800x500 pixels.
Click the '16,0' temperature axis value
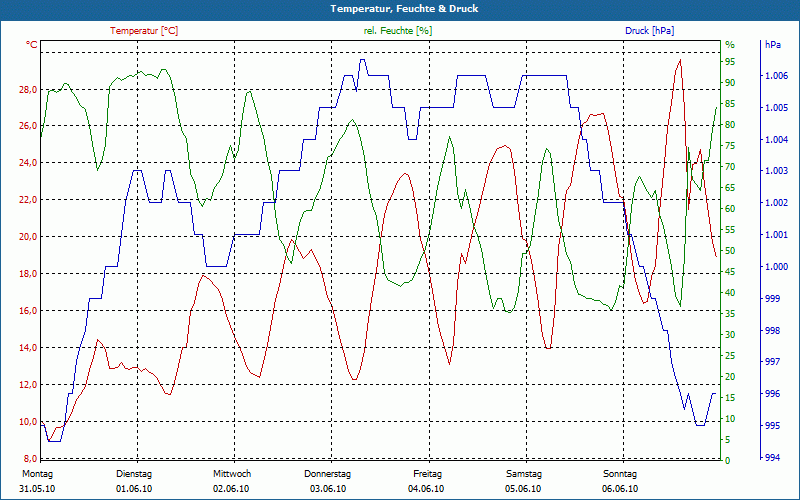pyautogui.click(x=28, y=311)
